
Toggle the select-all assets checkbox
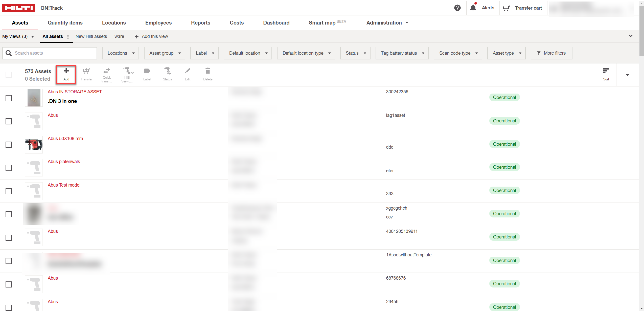click(x=9, y=75)
